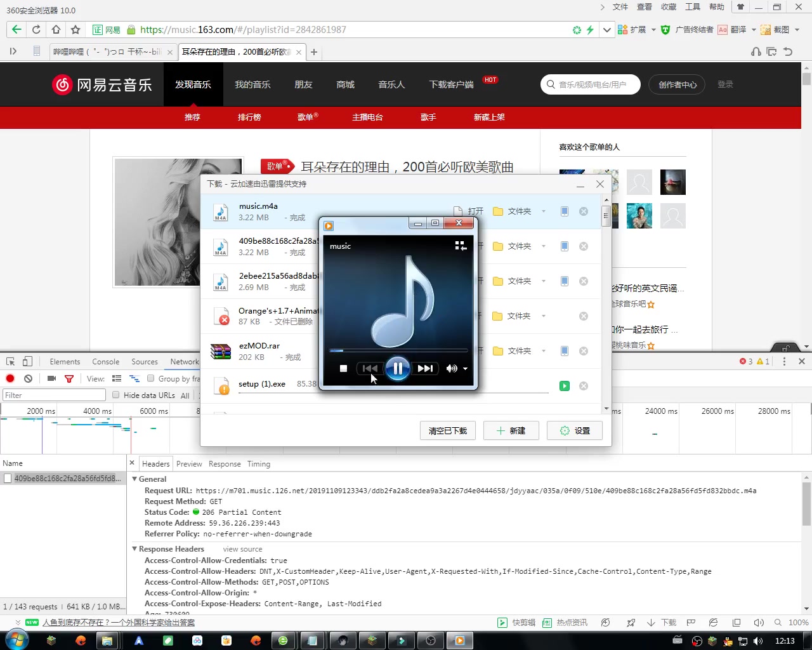Go to previous track in player
This screenshot has height=650, width=812.
tap(370, 368)
